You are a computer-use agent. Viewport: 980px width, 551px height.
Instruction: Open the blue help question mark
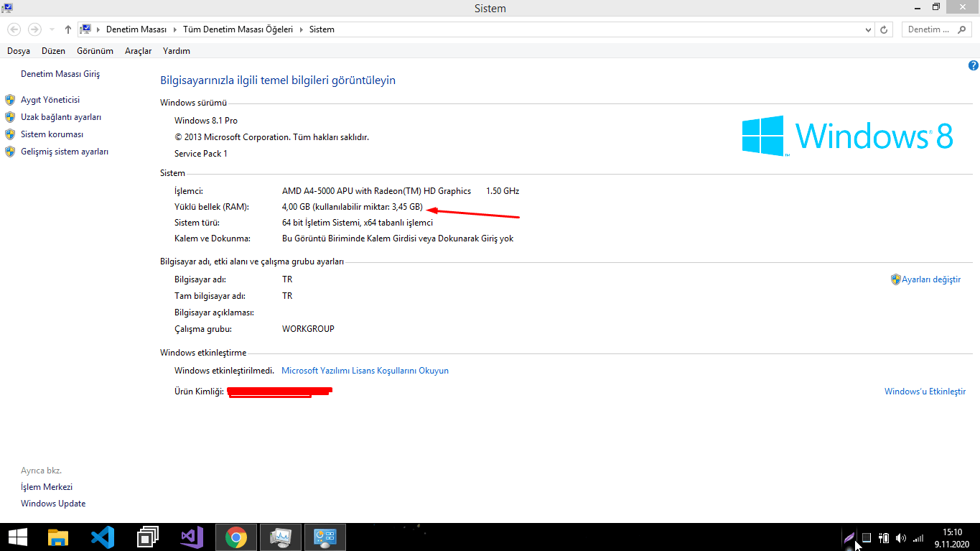[974, 65]
